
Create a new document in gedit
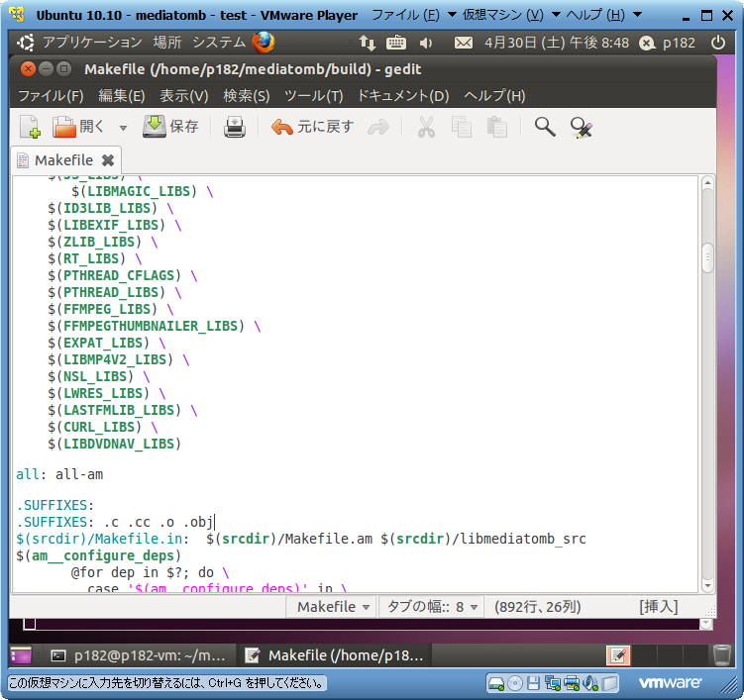tap(30, 127)
